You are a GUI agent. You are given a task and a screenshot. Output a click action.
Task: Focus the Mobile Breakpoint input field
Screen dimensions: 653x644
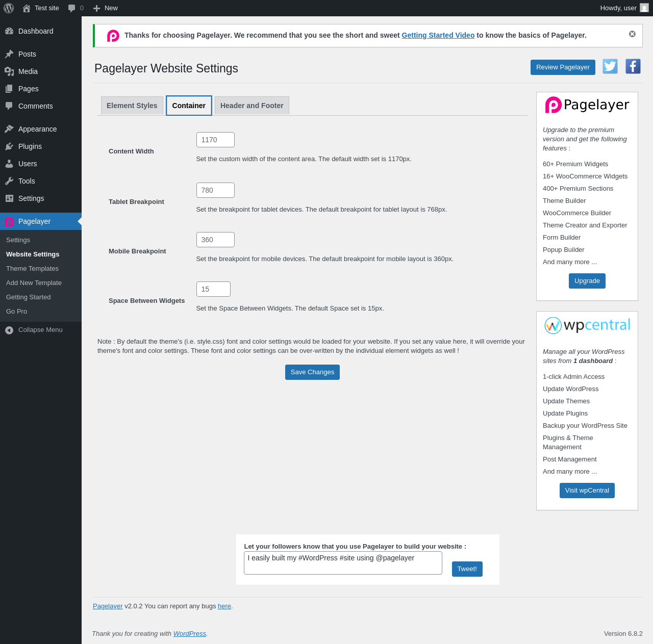[x=215, y=240]
